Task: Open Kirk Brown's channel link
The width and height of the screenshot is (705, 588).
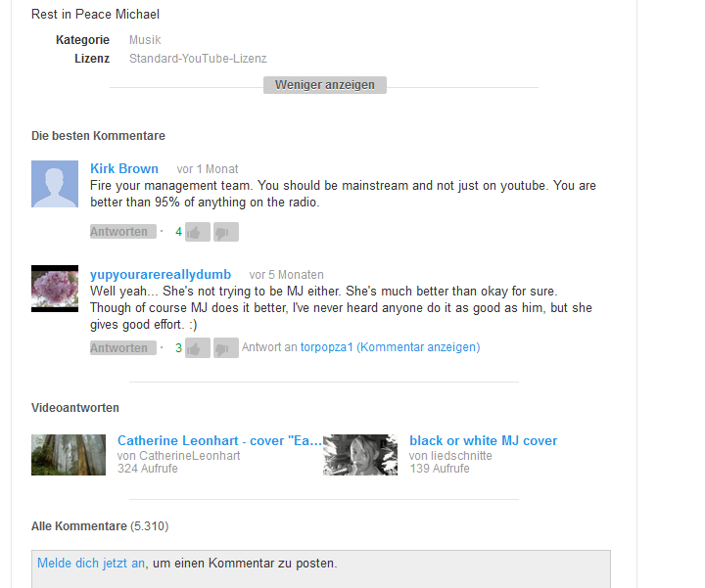Action: pyautogui.click(x=124, y=168)
